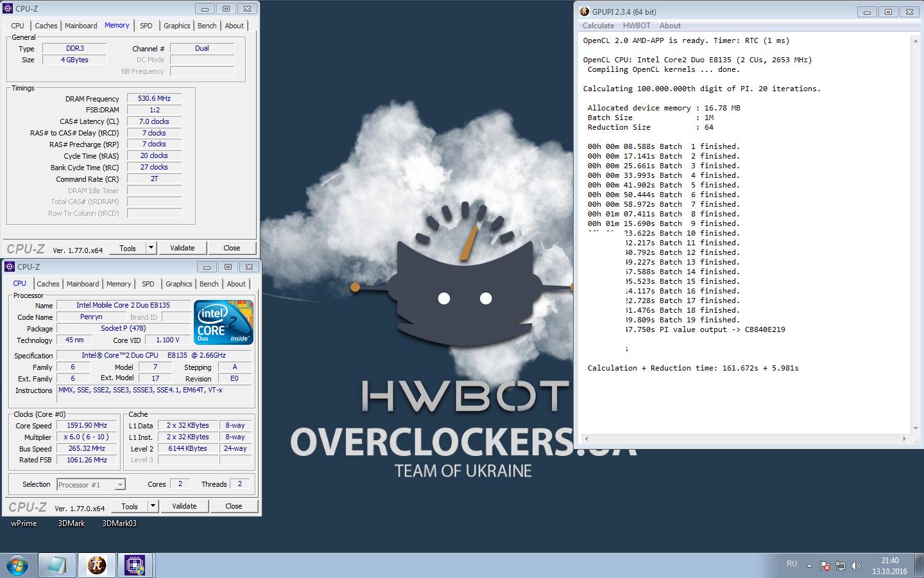The image size is (924, 578).
Task: Click the Multiplier x 6.0 field
Action: 87,437
